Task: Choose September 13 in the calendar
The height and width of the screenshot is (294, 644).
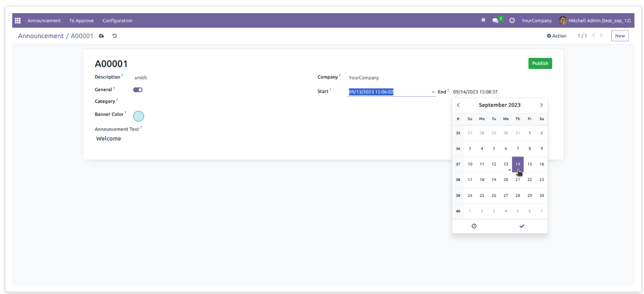Action: click(506, 164)
